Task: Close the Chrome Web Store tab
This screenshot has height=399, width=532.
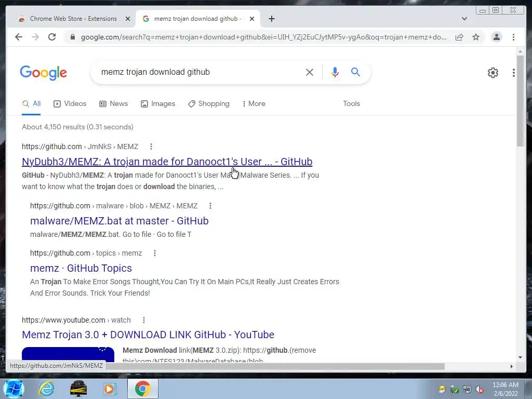Action: (128, 19)
